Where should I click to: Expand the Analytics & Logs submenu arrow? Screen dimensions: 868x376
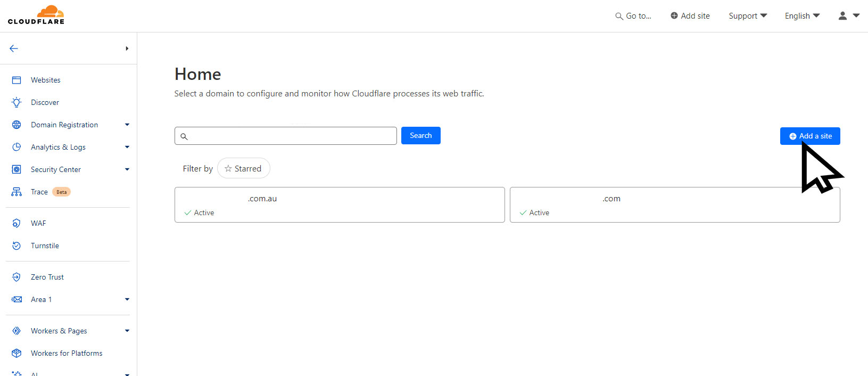tap(127, 147)
